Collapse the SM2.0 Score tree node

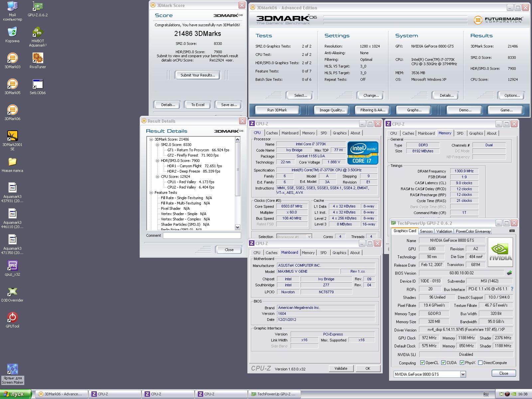157,145
